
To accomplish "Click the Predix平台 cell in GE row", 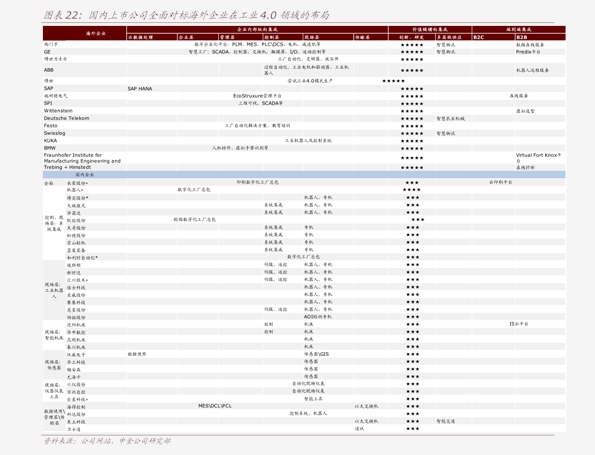I will pyautogui.click(x=528, y=52).
